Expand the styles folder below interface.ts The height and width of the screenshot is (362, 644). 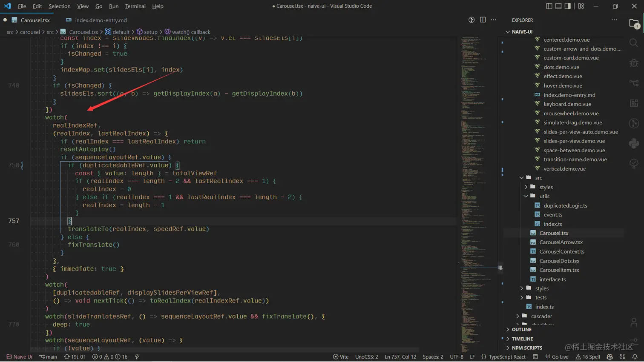(x=522, y=288)
